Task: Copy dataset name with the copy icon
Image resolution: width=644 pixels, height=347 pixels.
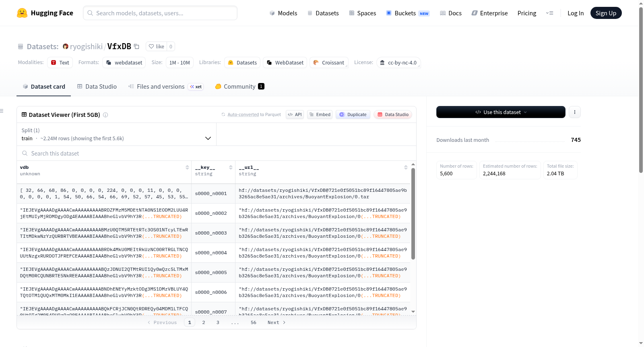Action: click(136, 46)
